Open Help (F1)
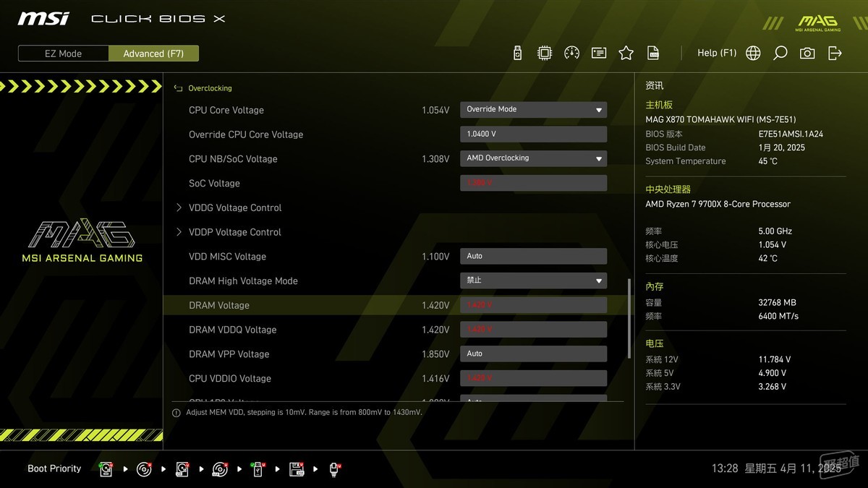Screen dimensions: 868x488 coord(716,53)
